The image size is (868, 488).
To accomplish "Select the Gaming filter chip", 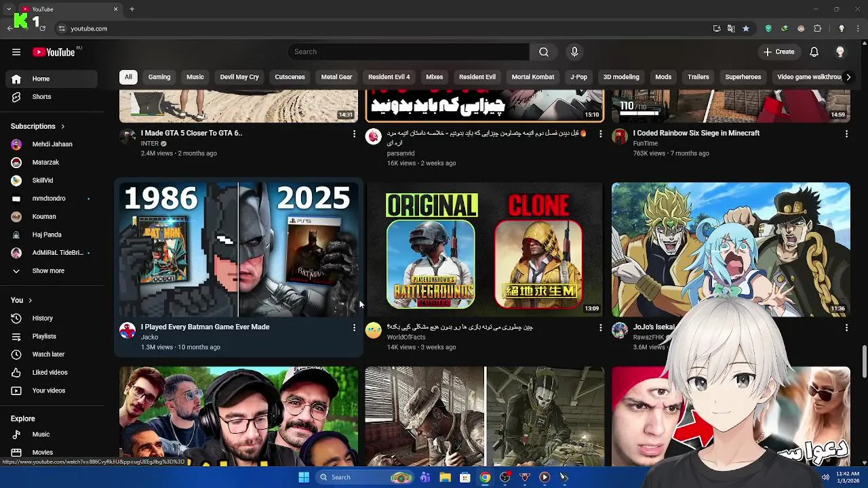I will point(159,77).
